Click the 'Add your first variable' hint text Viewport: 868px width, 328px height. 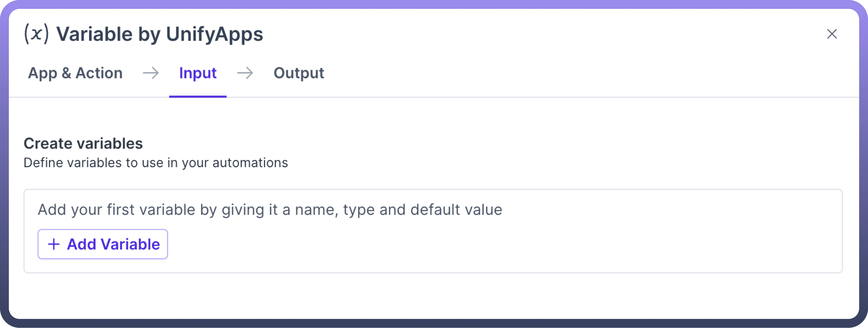tap(269, 210)
